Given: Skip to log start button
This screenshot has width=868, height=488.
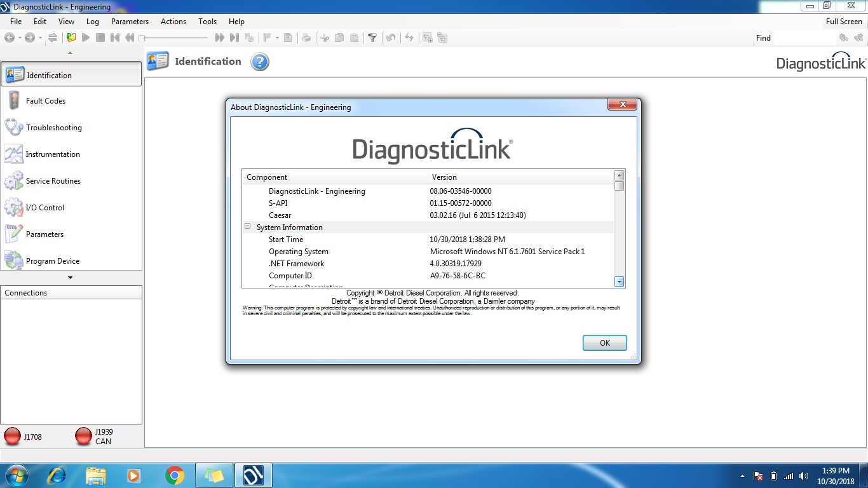Looking at the screenshot, I should (115, 37).
